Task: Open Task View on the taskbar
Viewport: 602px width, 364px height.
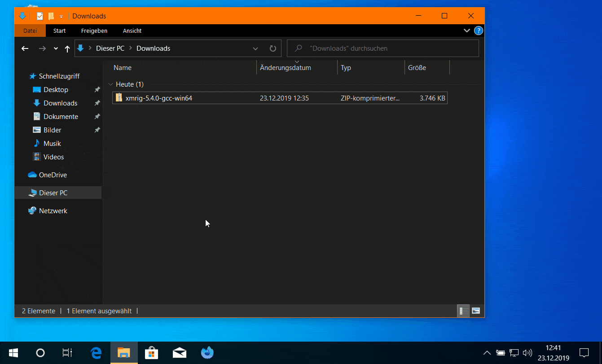Action: tap(67, 353)
